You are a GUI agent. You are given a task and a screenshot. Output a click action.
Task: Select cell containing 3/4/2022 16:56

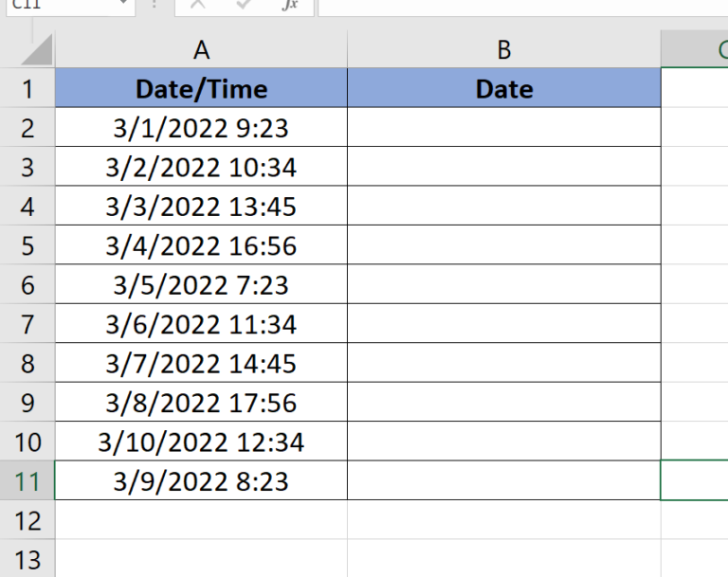click(x=201, y=245)
